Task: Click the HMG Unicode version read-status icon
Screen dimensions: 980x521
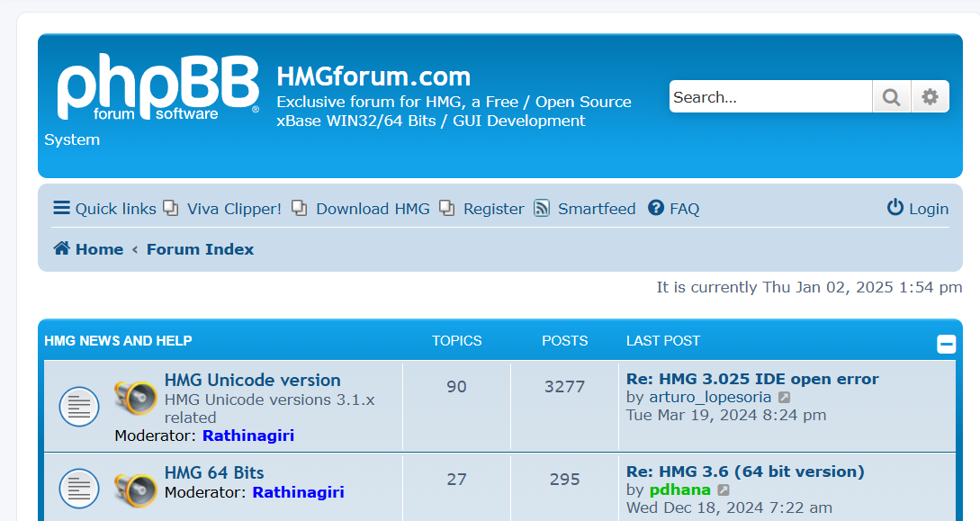Action: [79, 407]
